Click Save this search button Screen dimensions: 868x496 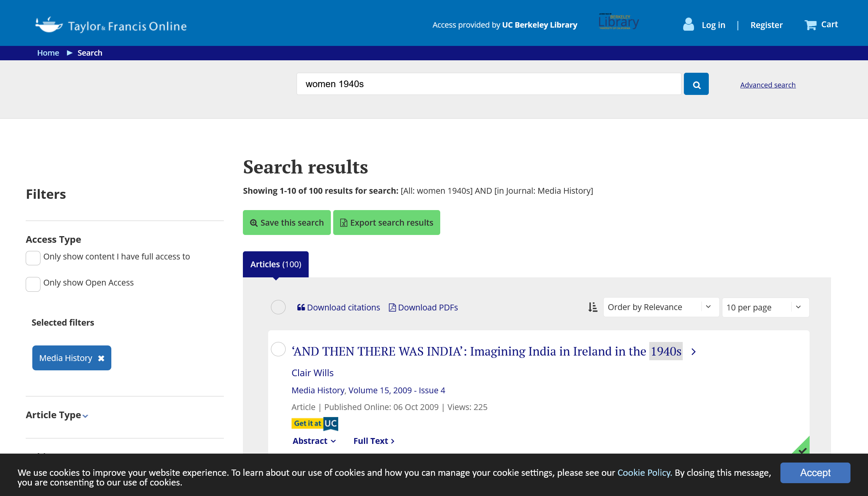[x=286, y=223]
